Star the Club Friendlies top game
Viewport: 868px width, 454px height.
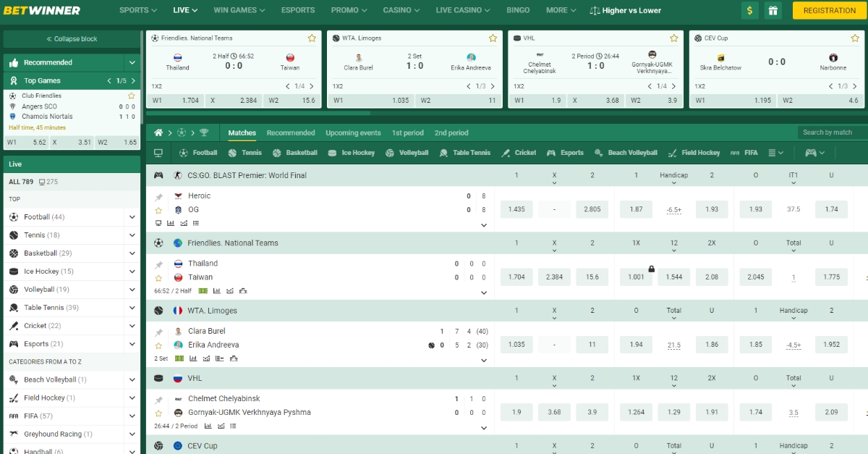[x=131, y=96]
